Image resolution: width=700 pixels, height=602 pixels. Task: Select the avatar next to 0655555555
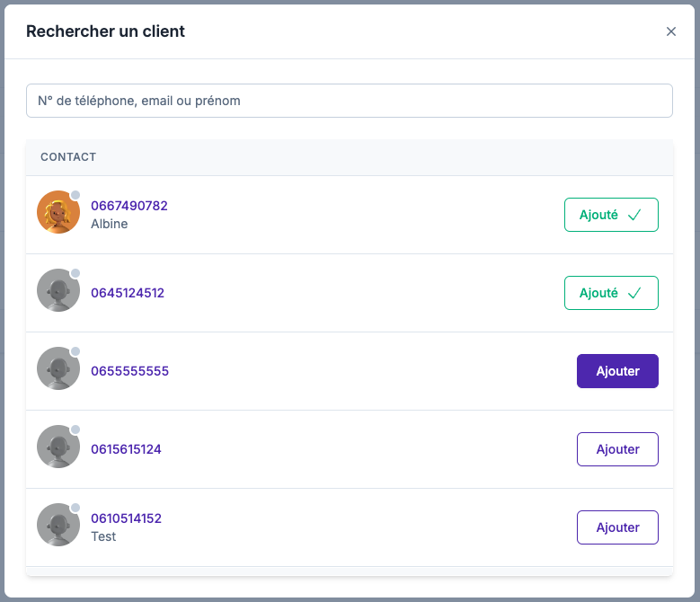[x=58, y=369]
